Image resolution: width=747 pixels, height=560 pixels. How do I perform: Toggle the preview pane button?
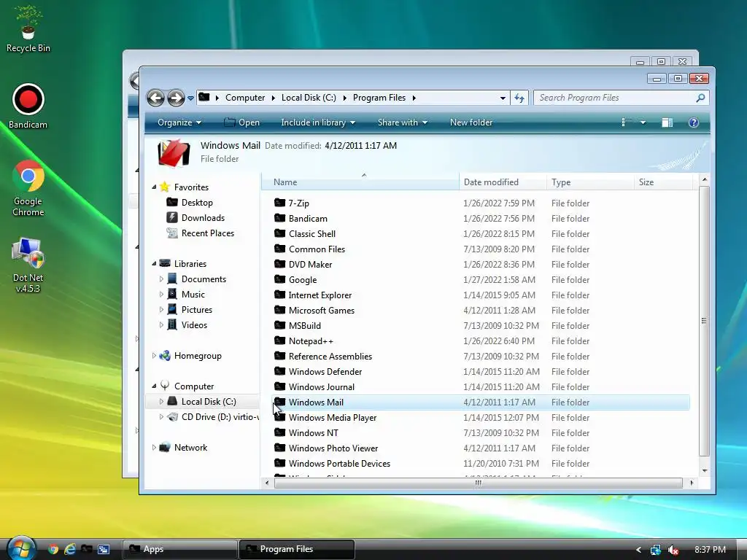[x=667, y=122]
